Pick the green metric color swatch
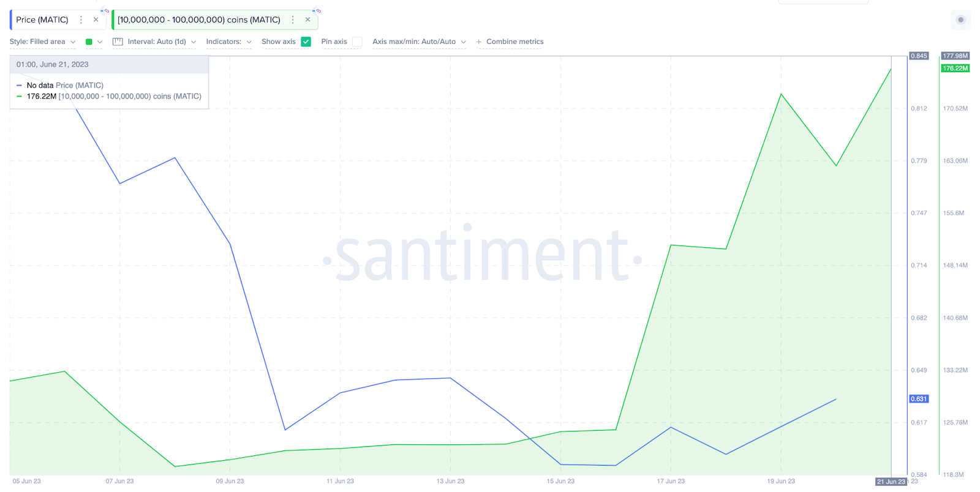 [x=89, y=42]
